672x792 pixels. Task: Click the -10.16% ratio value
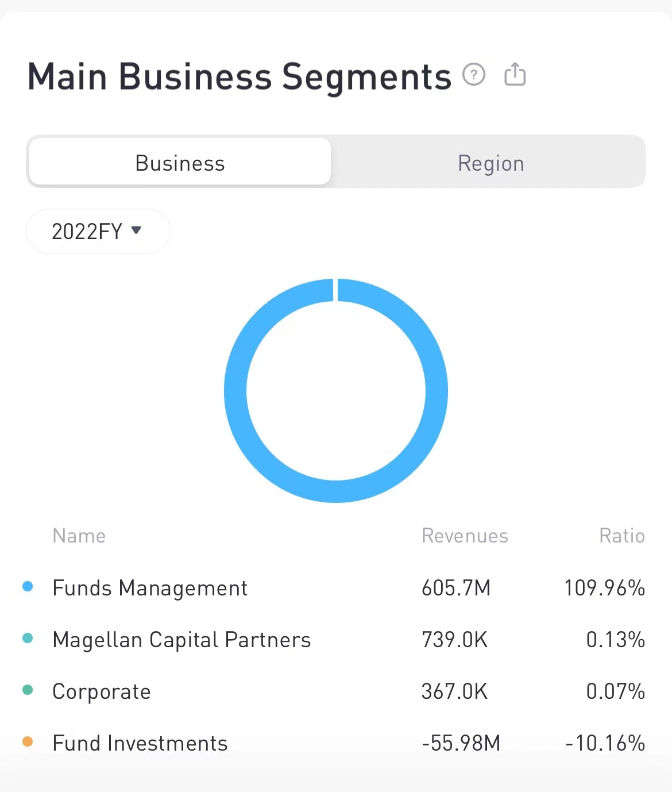point(605,743)
